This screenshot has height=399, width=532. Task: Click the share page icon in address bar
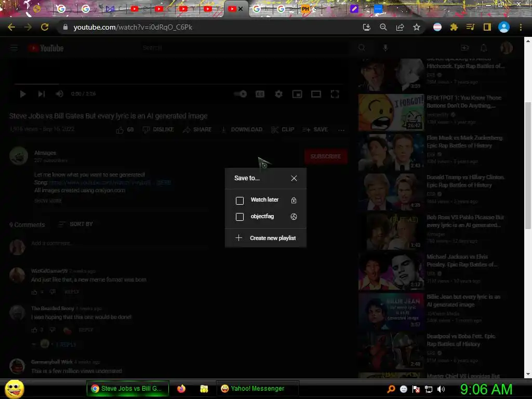[x=400, y=27]
